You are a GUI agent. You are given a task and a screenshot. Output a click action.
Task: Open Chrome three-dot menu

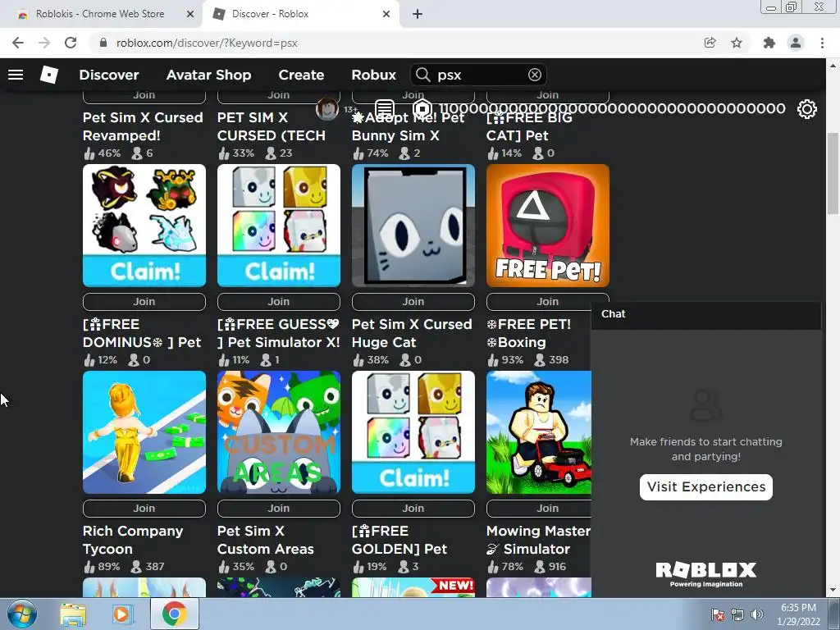pyautogui.click(x=822, y=43)
